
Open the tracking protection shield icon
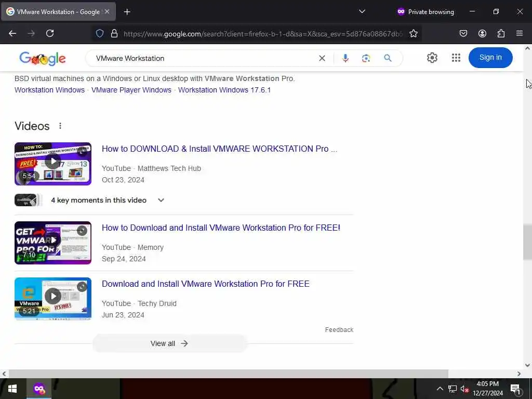(99, 33)
